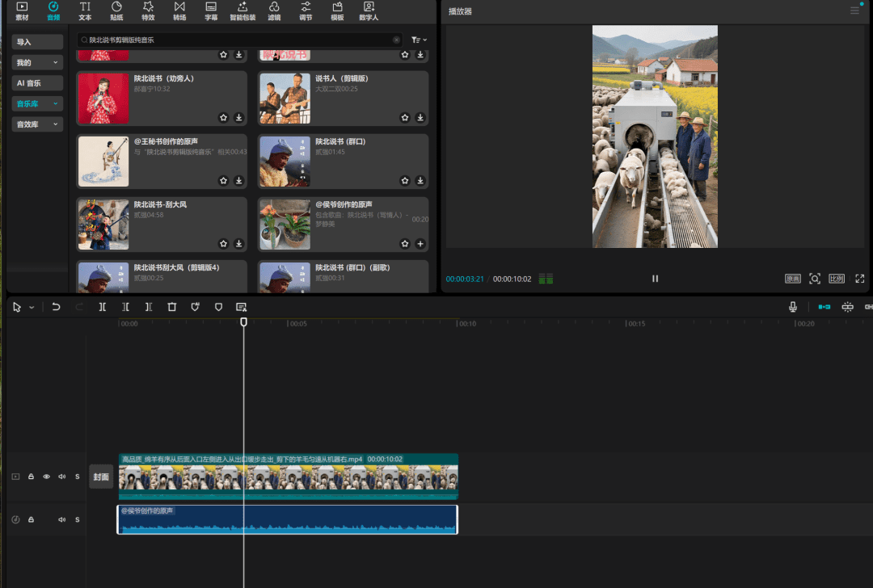The image size is (873, 588).
Task: Preview the 陕北说书（劝旁人） thumbnail
Action: point(103,99)
